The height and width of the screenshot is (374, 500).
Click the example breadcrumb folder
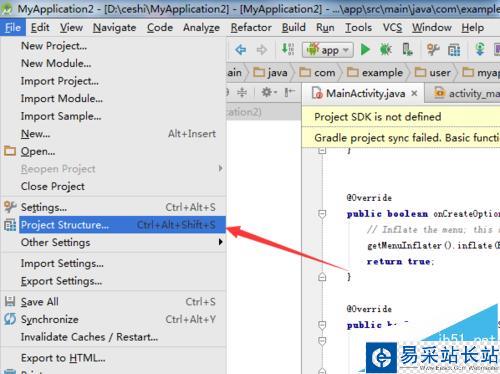coord(375,72)
